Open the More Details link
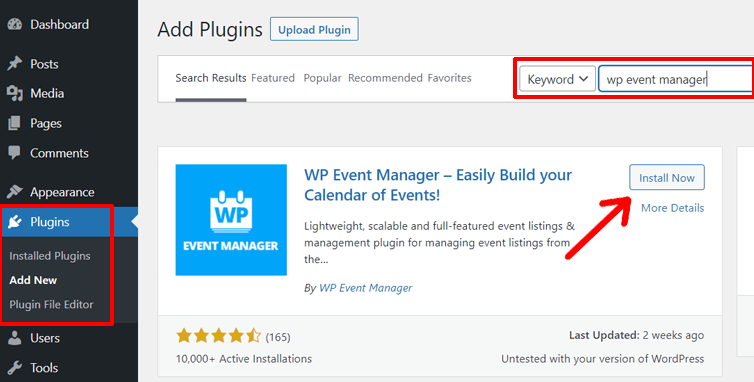 click(673, 208)
